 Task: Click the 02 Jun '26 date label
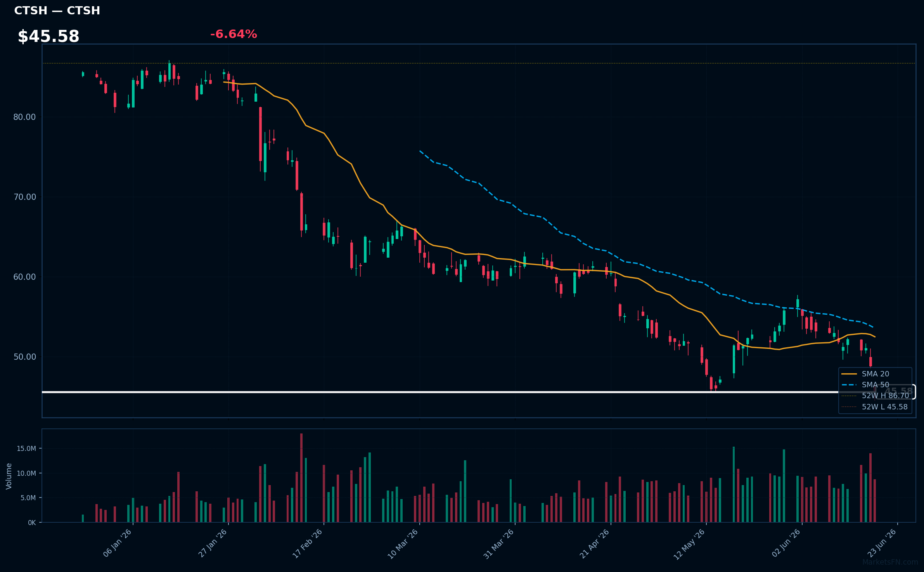point(786,543)
